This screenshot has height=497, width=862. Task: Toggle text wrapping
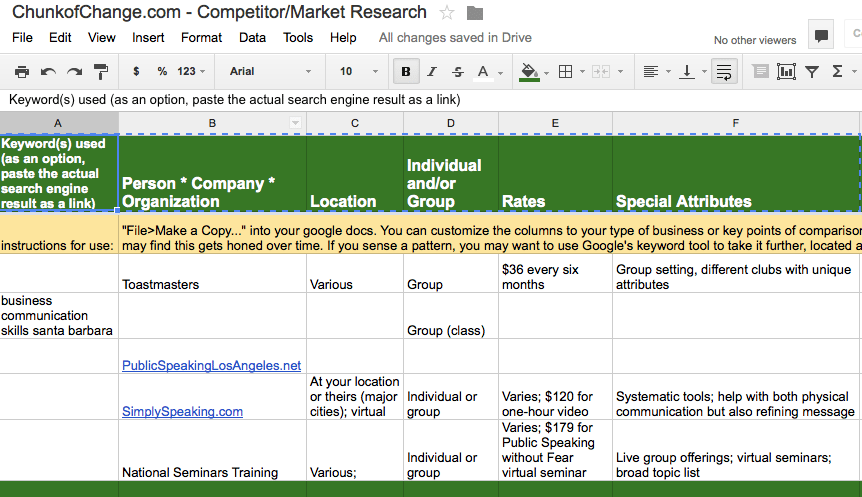tap(724, 71)
